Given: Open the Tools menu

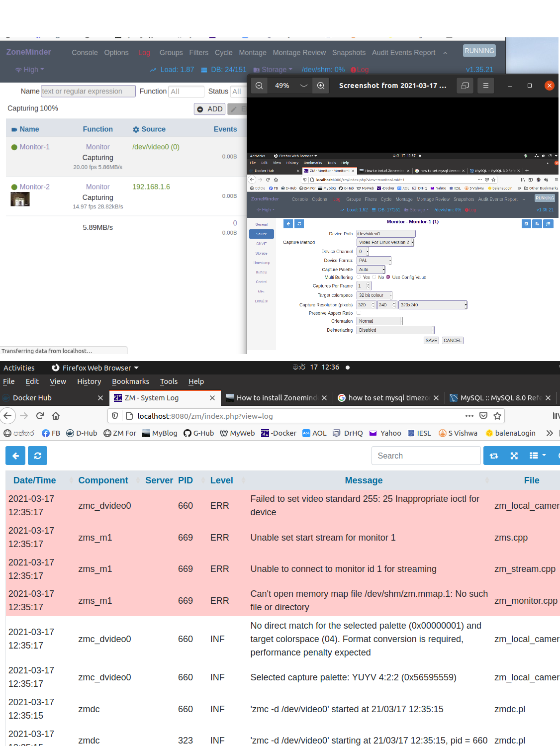Looking at the screenshot, I should [169, 381].
